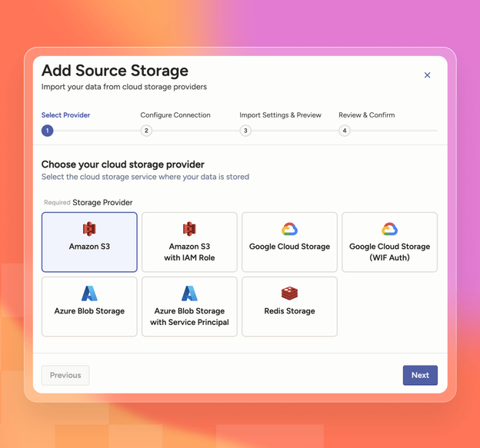This screenshot has width=480, height=448.
Task: Jump to step 2 circle
Action: click(146, 131)
